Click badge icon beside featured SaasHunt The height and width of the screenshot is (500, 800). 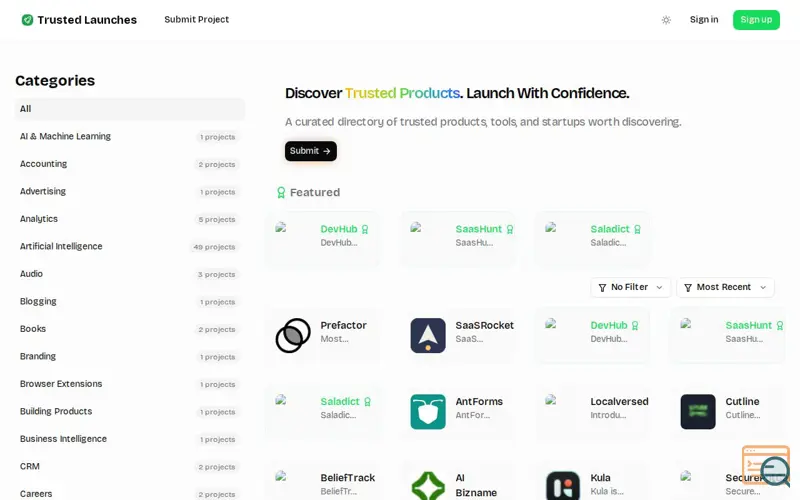[510, 229]
